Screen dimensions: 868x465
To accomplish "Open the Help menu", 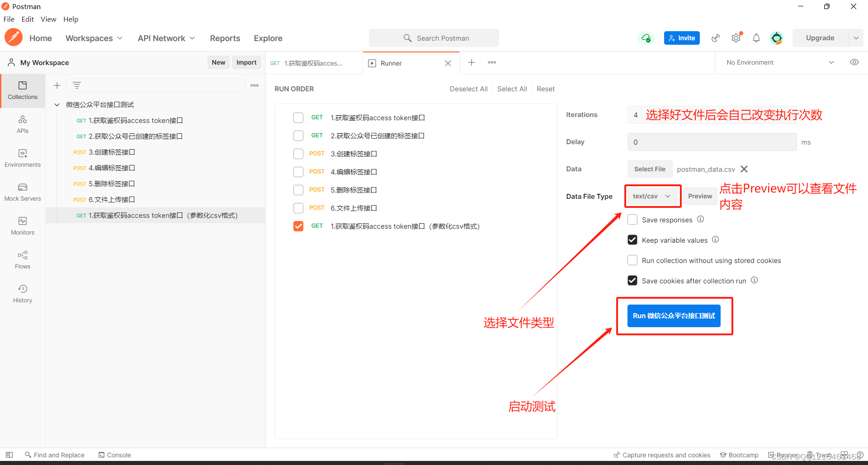I will click(x=71, y=19).
